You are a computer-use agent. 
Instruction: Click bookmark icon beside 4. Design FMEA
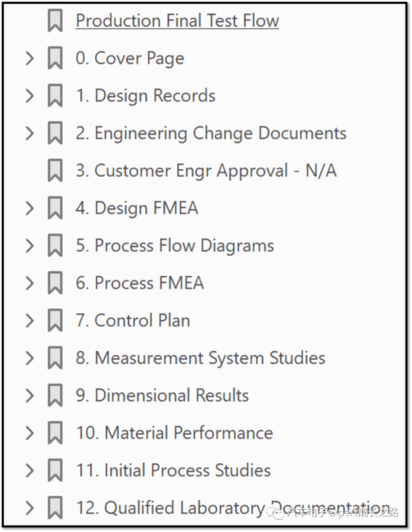click(x=55, y=208)
